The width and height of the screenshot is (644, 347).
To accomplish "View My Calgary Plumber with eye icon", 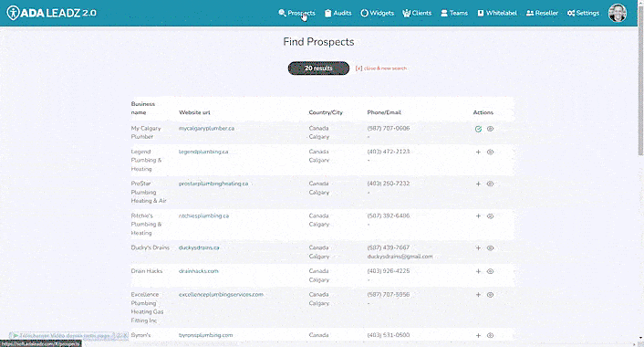I will [490, 129].
